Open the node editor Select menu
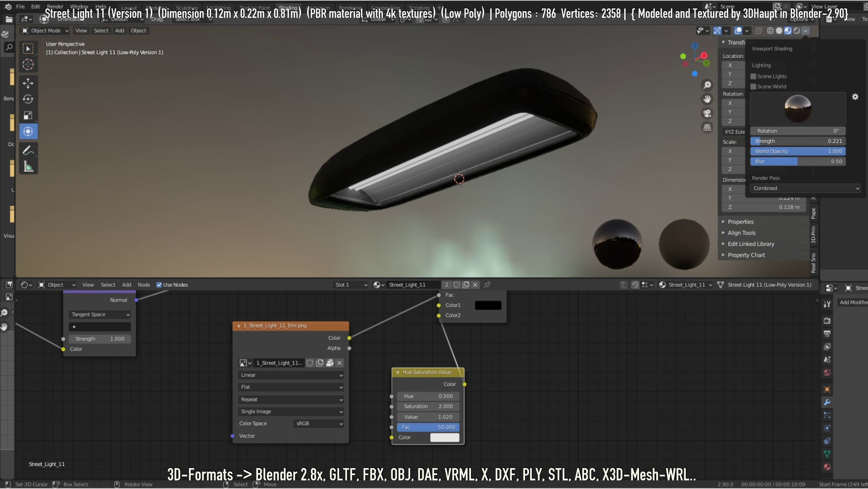 [108, 285]
